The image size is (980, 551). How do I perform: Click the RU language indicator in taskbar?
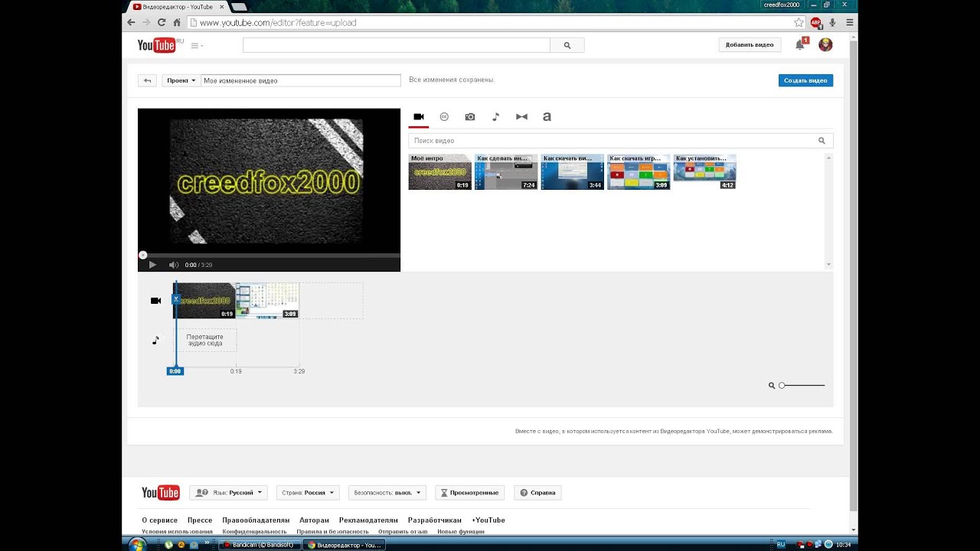coord(781,544)
